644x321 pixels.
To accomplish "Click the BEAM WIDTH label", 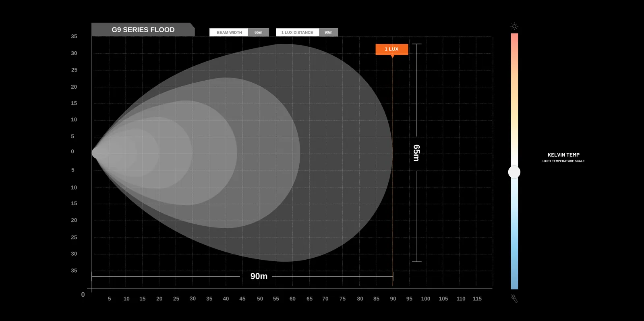I will tap(229, 33).
